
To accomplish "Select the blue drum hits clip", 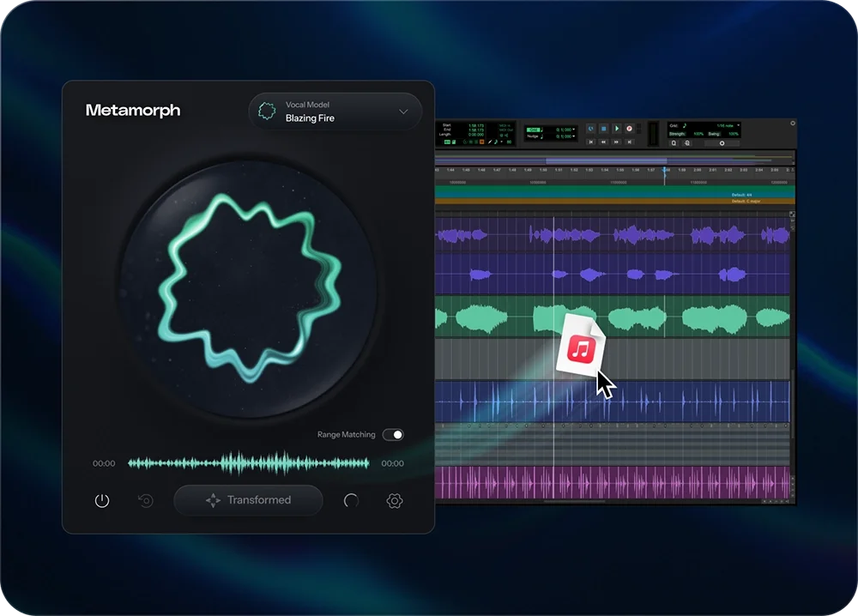I will click(612, 402).
